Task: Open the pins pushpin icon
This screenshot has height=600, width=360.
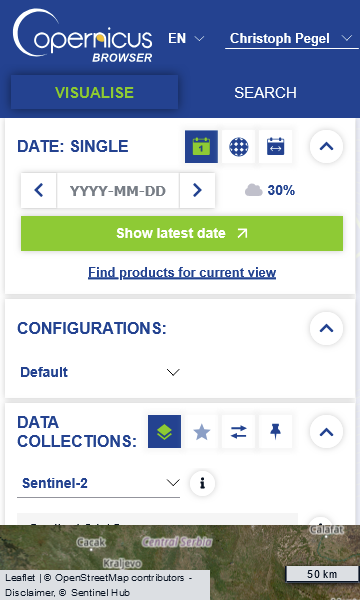Action: (x=275, y=432)
